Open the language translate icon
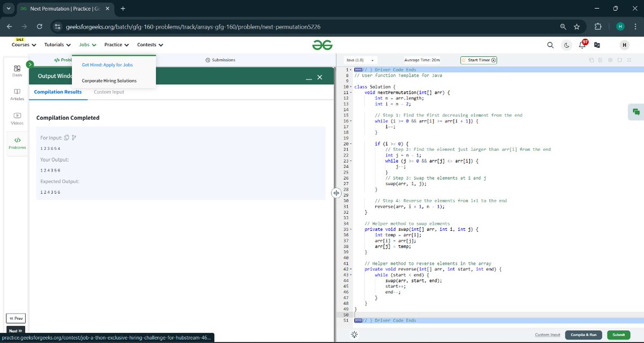Screen dimensions: 644x343 [597, 45]
